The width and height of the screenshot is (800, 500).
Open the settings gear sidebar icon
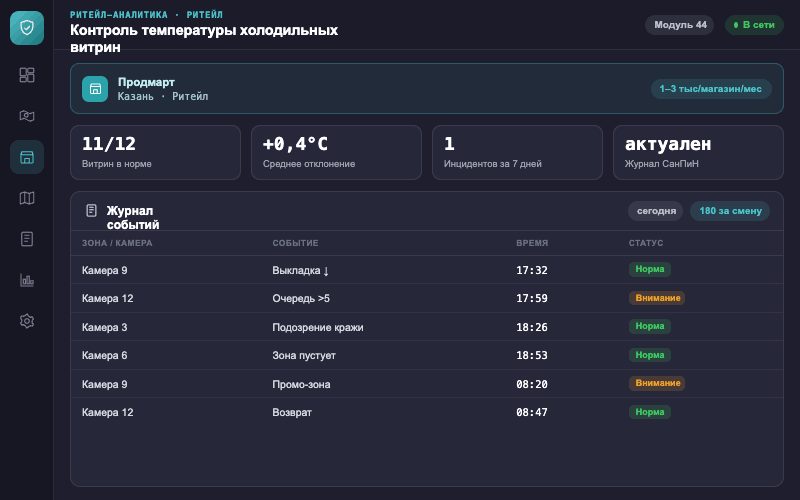point(27,321)
